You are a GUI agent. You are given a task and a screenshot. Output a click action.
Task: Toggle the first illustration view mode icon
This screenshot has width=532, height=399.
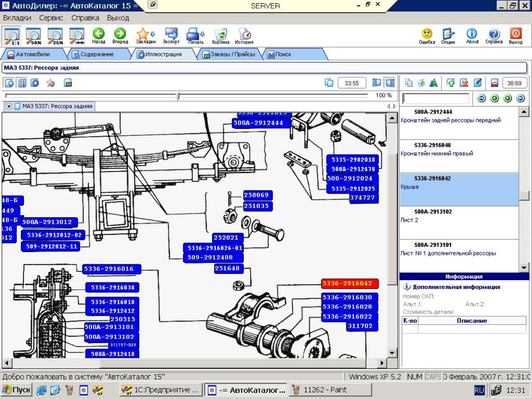[x=9, y=83]
